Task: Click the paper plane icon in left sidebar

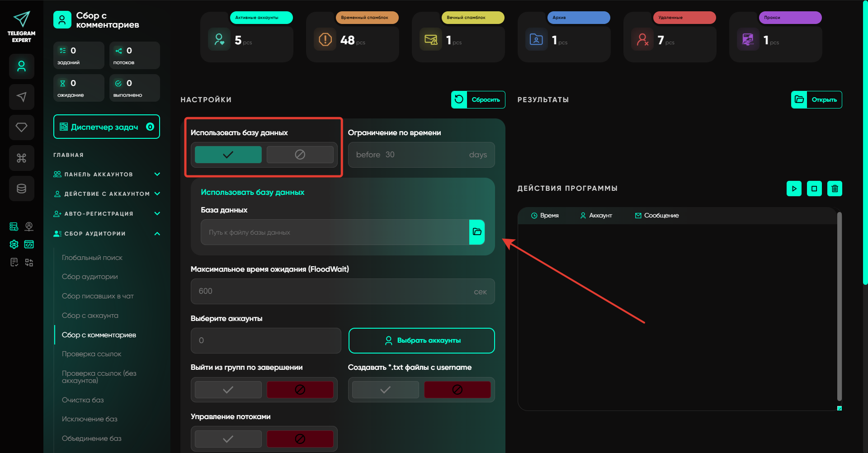Action: point(21,97)
